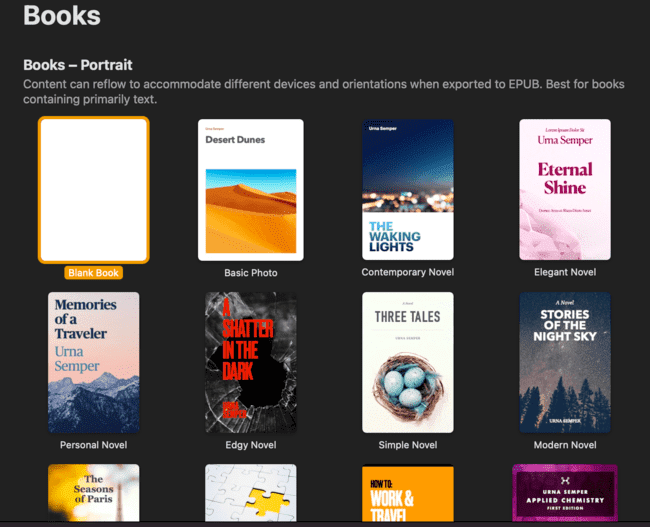Screen dimensions: 650x527
Task: Pick The Waking Lights Contemporary Novel cover
Action: [x=407, y=189]
